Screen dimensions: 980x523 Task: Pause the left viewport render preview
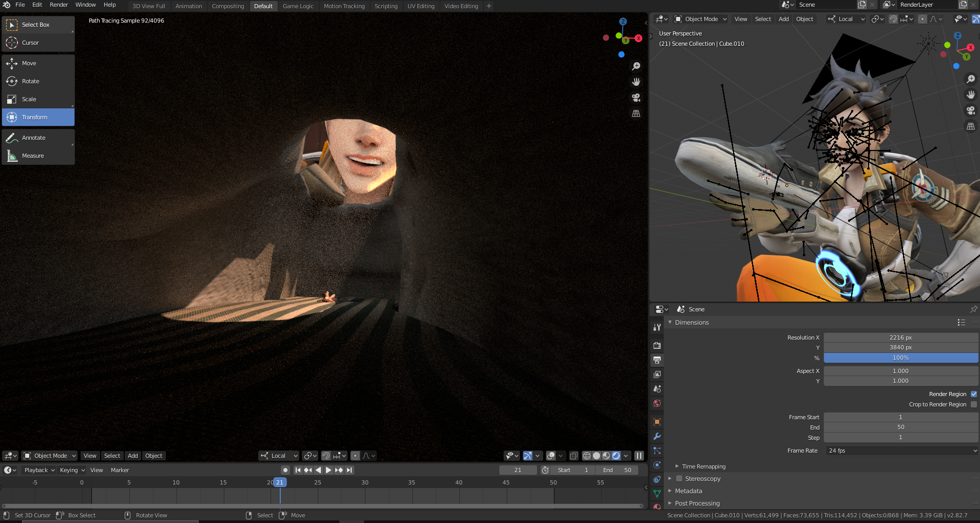[639, 456]
